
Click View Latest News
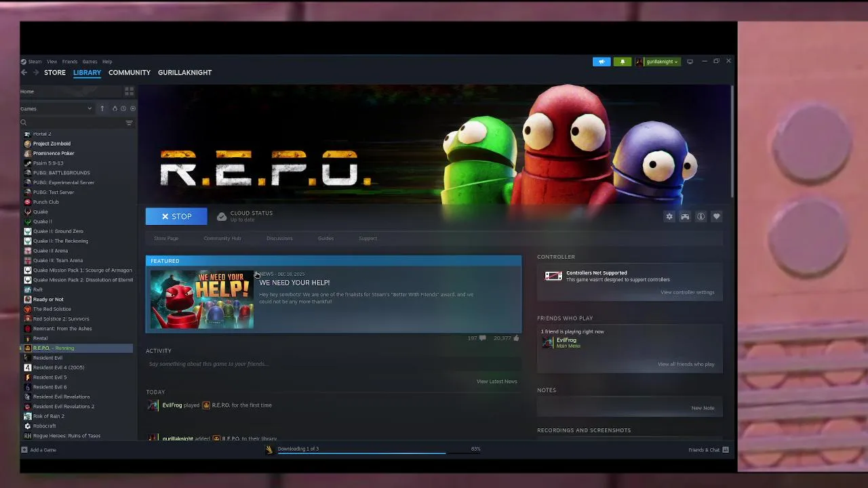496,381
